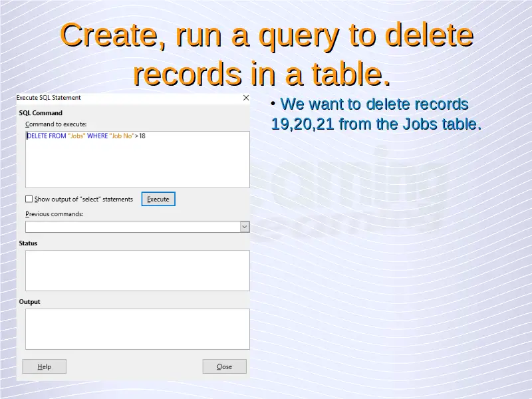Click the slide title about deleting records
The image size is (532, 399).
point(267,55)
